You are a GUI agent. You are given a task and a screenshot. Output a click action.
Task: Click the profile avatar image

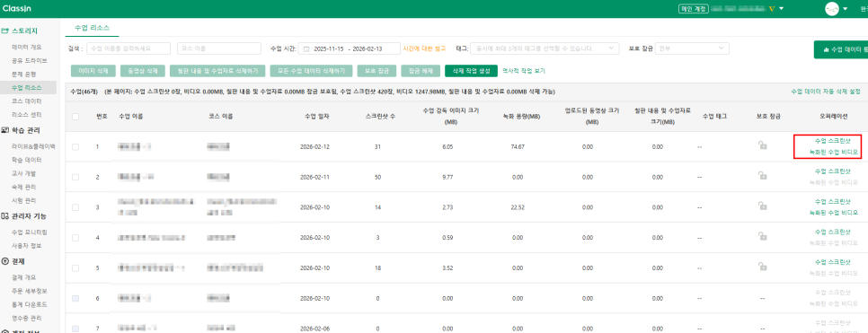(831, 9)
